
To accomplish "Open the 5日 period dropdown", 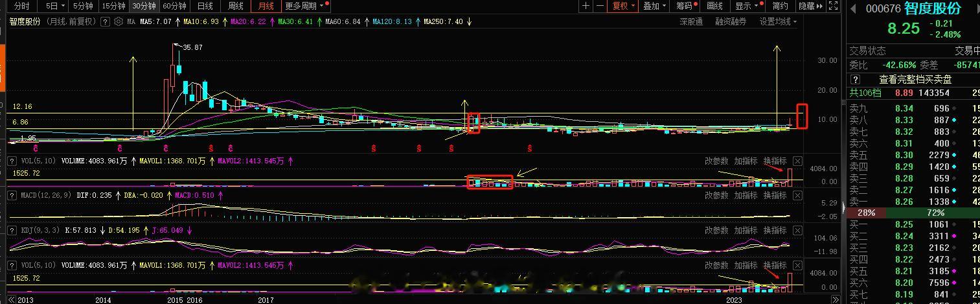I will coord(54,6).
